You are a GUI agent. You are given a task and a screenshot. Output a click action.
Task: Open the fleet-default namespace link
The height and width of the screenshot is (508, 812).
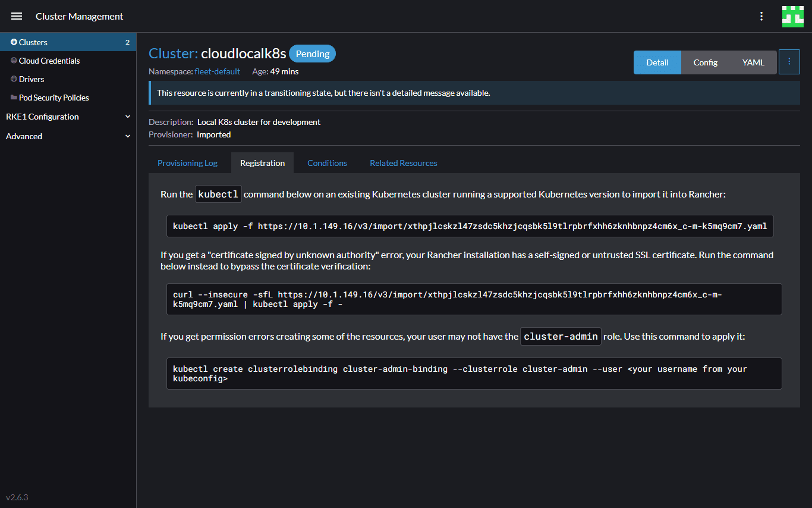coord(217,71)
